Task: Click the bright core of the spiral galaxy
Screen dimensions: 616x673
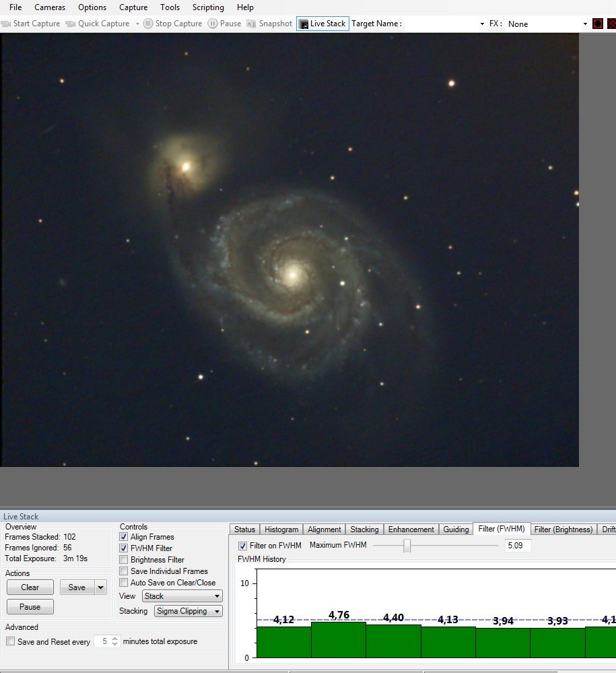Action: [294, 274]
